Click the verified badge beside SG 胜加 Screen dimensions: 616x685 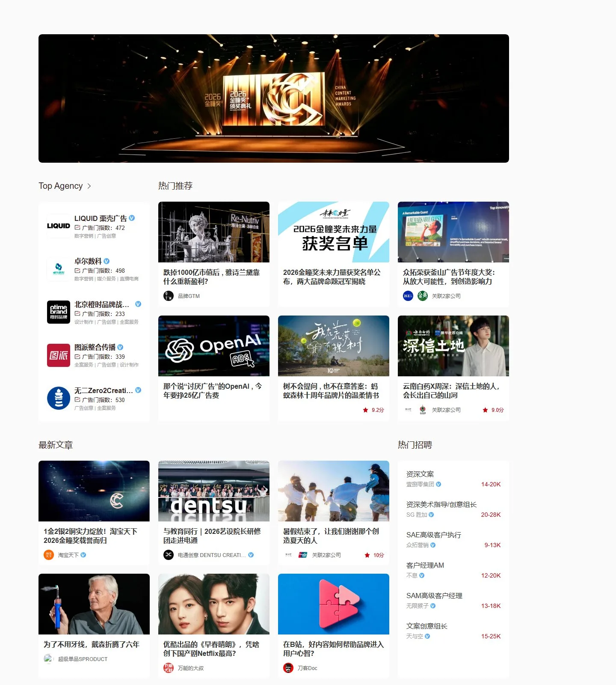[x=431, y=515]
